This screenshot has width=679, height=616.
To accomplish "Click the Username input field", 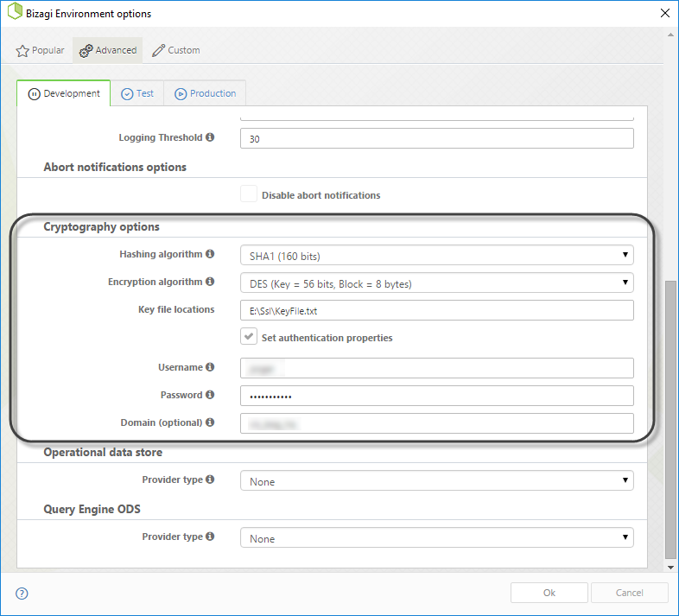I will 437,368.
